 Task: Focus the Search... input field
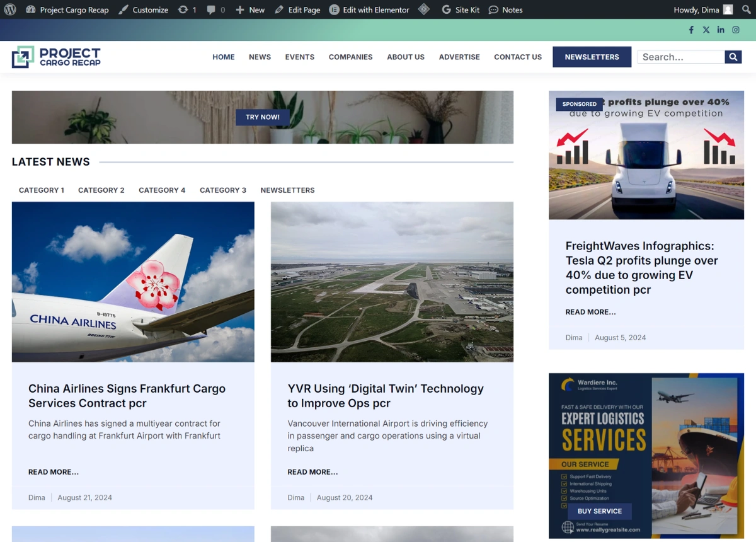coord(681,57)
